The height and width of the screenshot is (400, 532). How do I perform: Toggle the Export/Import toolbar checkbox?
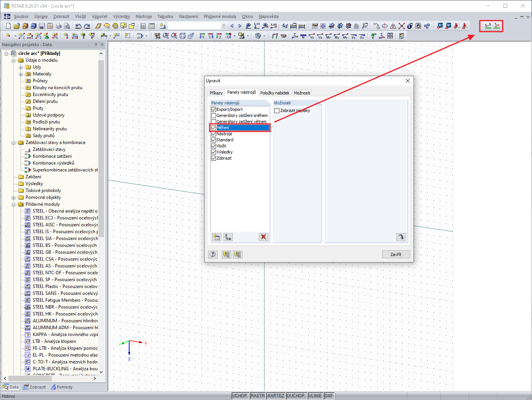coord(213,109)
